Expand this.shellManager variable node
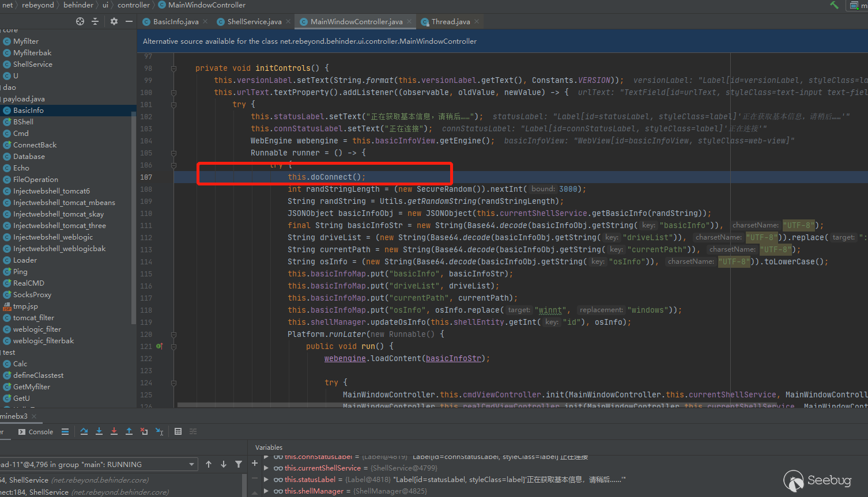The width and height of the screenshot is (868, 497). 266,491
